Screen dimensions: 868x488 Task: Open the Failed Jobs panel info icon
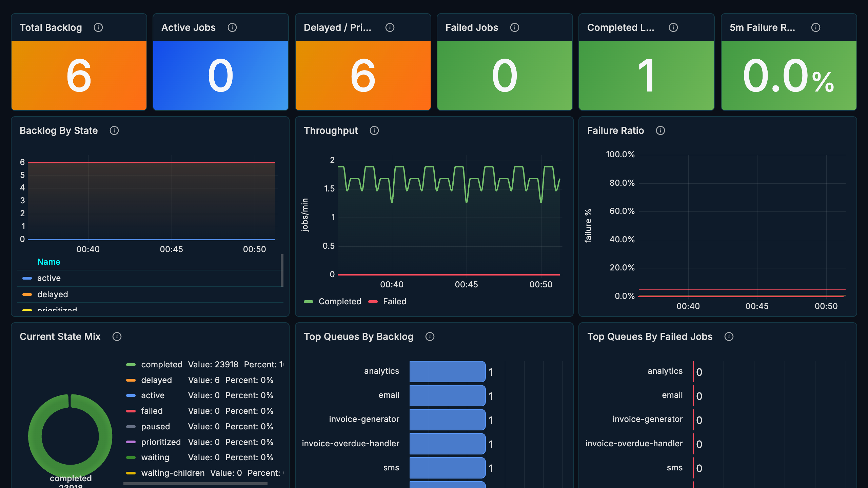click(x=515, y=27)
